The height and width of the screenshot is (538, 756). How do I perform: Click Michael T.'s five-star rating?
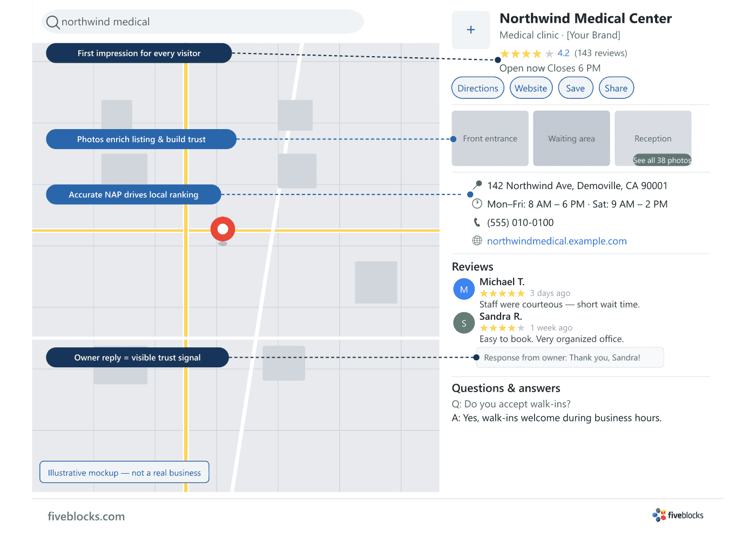(x=502, y=293)
